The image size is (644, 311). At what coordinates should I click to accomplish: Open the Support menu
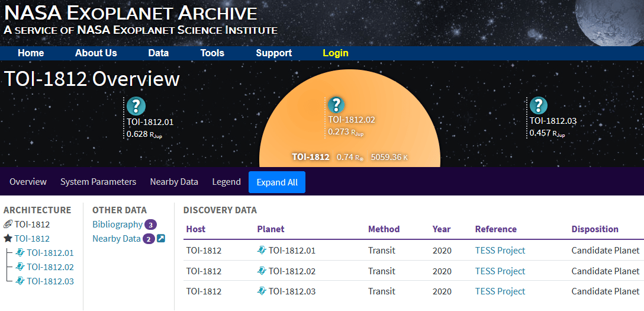(274, 53)
